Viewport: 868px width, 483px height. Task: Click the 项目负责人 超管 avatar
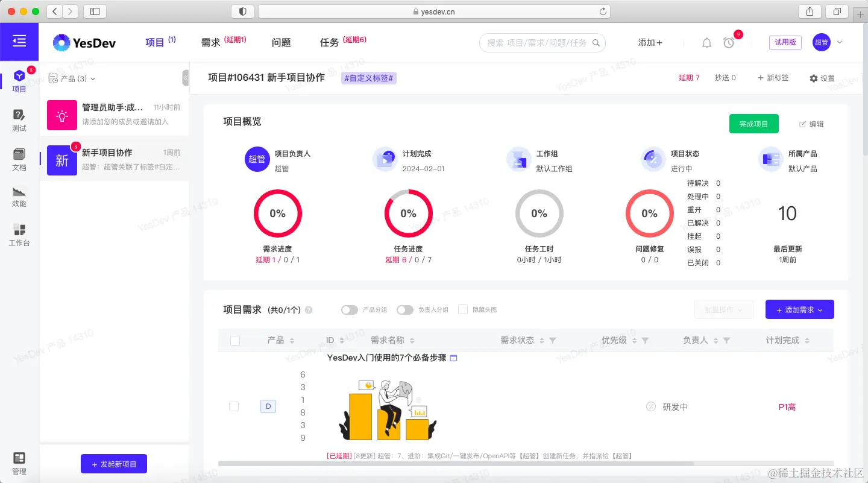[x=257, y=159]
